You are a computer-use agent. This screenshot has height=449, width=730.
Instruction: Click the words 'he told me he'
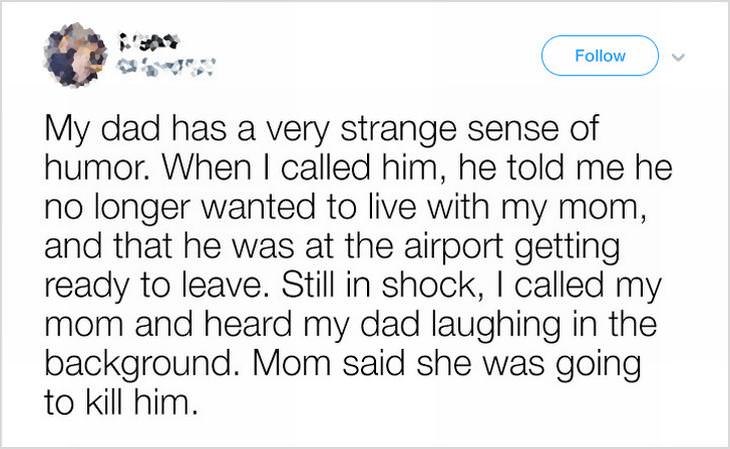point(565,168)
